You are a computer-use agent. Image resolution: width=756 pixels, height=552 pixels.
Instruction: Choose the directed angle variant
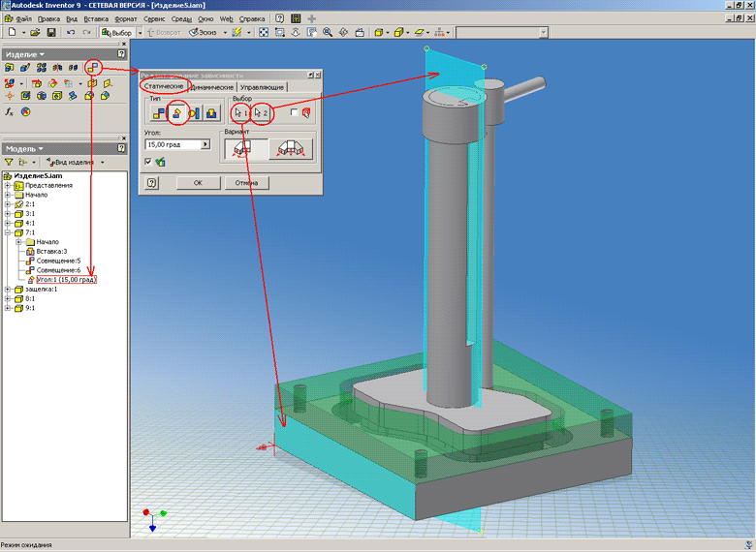(246, 149)
